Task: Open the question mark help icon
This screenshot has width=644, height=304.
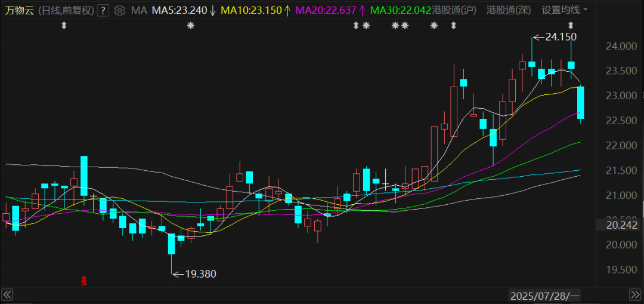Action: pyautogui.click(x=103, y=10)
